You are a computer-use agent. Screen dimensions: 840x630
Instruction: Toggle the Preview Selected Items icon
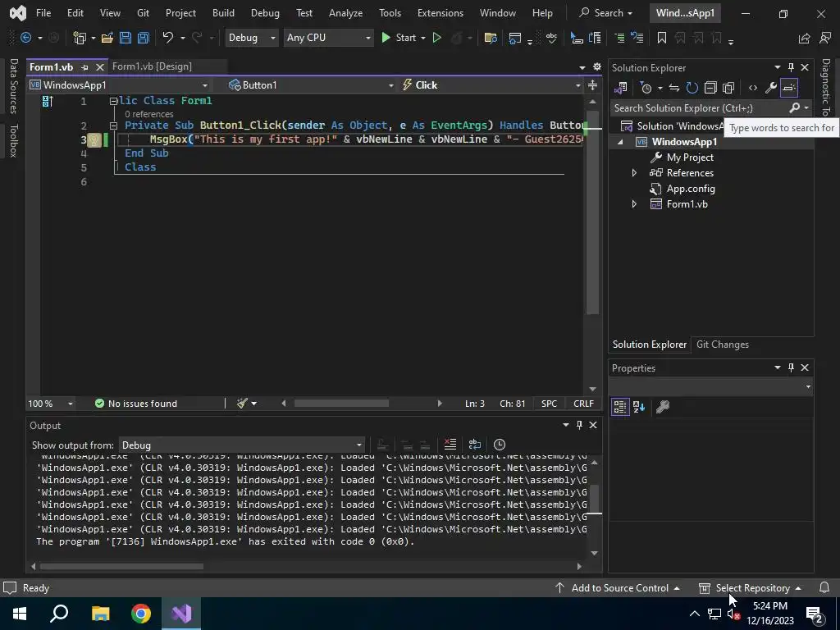click(x=789, y=88)
